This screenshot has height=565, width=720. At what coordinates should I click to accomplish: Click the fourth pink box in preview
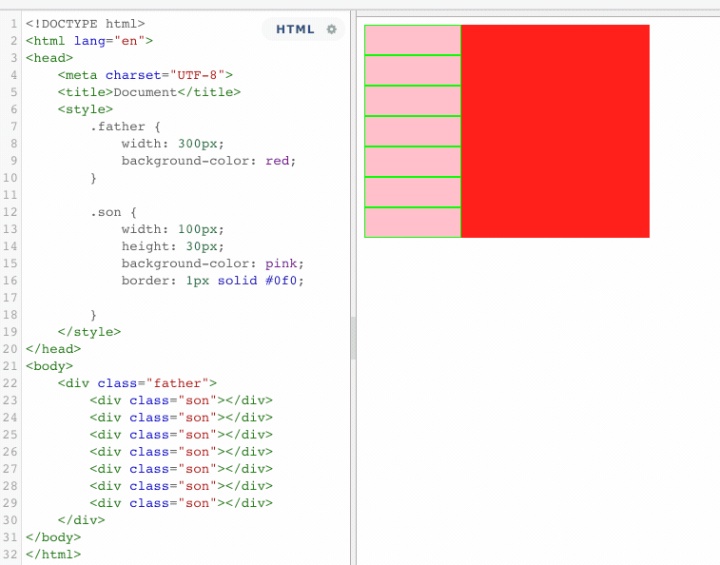coord(412,131)
